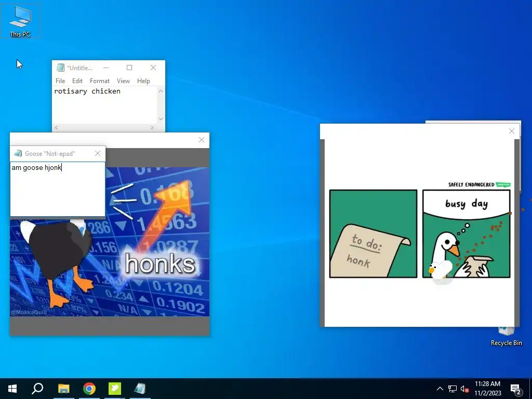Open network status tray icon
This screenshot has height=399, width=532.
[x=453, y=389]
